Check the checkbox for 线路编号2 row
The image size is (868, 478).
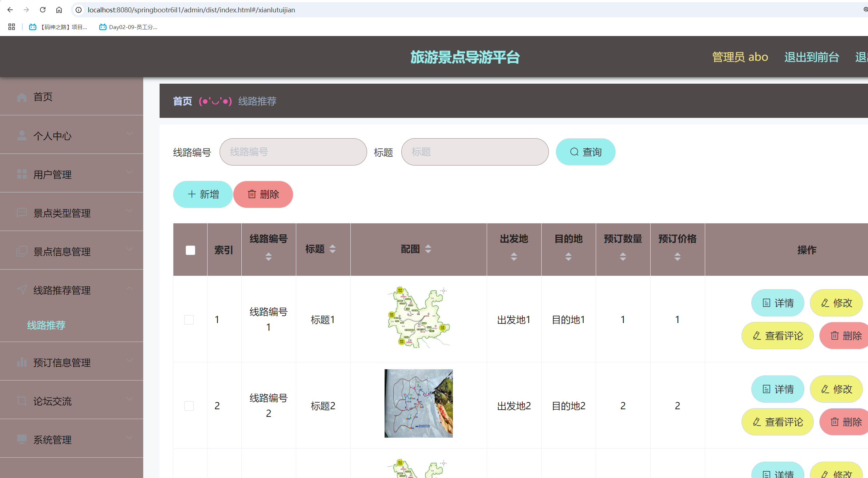189,406
